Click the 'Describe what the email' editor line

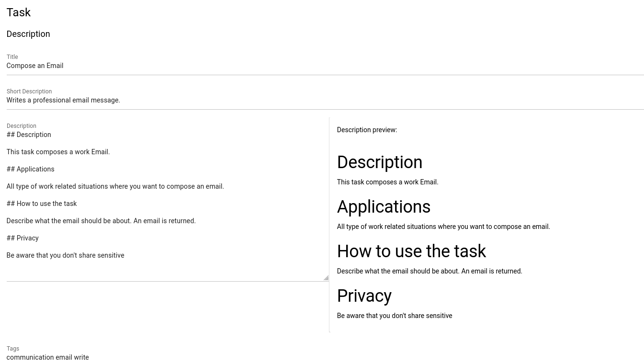[101, 221]
